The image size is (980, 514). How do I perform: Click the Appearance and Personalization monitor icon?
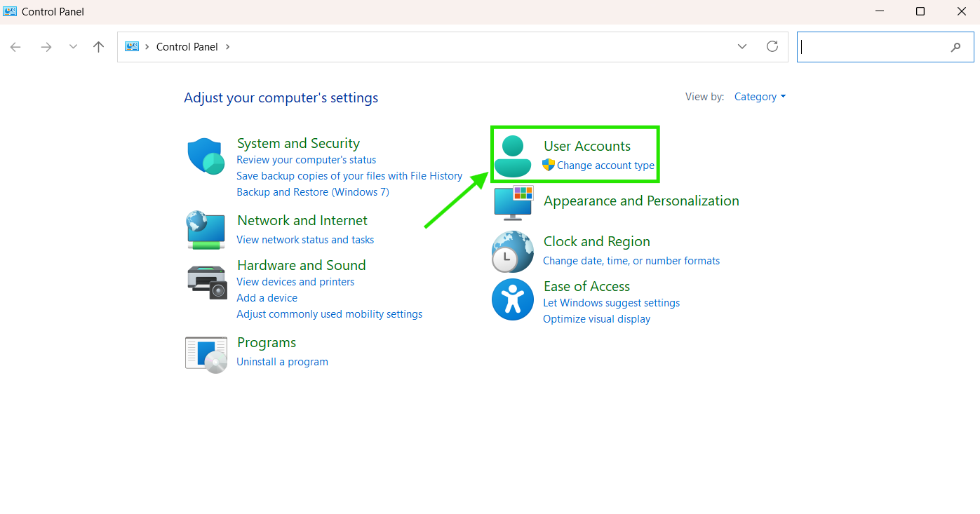[x=514, y=203]
